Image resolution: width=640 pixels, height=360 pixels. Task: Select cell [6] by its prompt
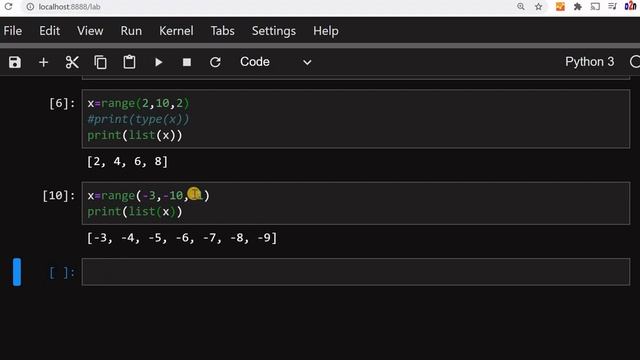tap(62, 103)
